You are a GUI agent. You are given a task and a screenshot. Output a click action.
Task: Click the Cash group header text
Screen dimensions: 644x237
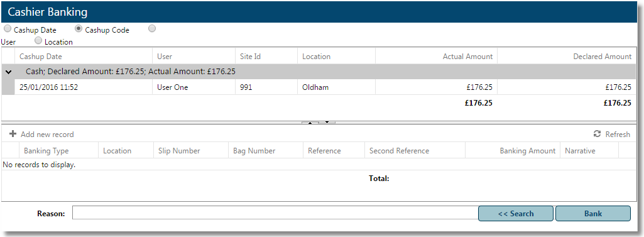pos(131,72)
